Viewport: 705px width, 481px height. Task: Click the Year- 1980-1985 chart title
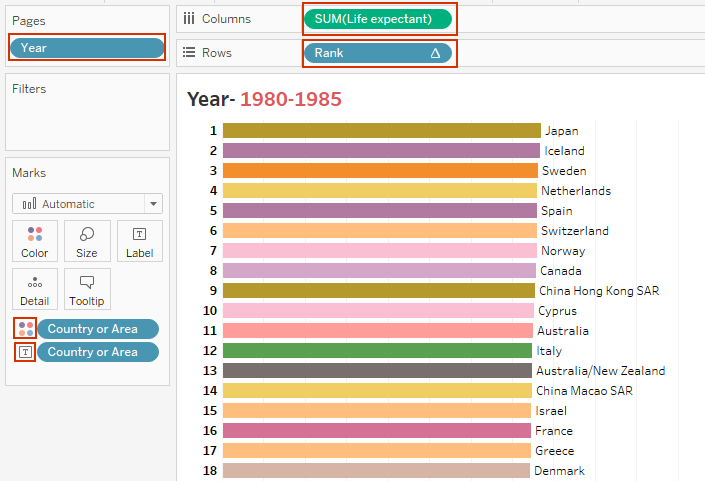(x=264, y=99)
